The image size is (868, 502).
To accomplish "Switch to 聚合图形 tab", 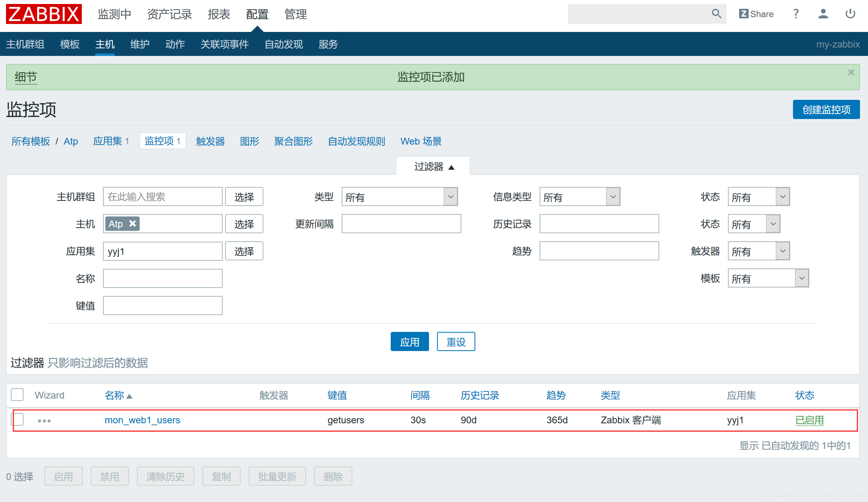I will click(293, 141).
